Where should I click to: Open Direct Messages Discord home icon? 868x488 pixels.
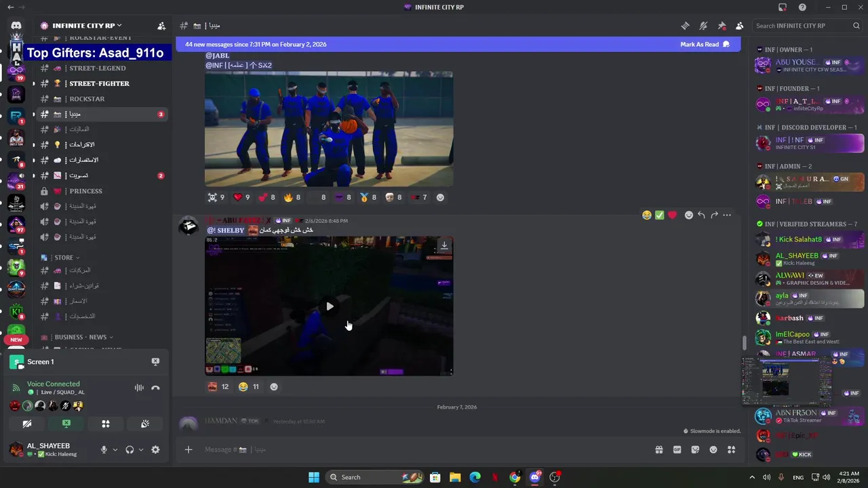(16, 26)
